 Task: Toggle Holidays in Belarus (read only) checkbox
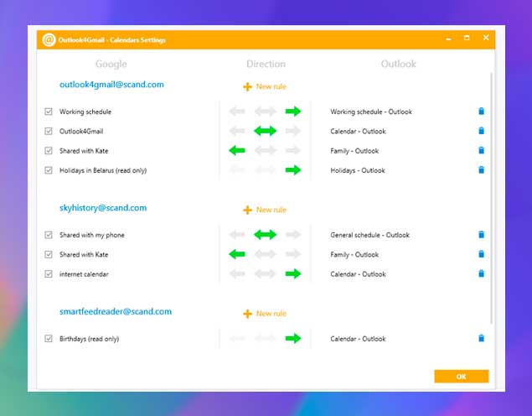pos(49,170)
